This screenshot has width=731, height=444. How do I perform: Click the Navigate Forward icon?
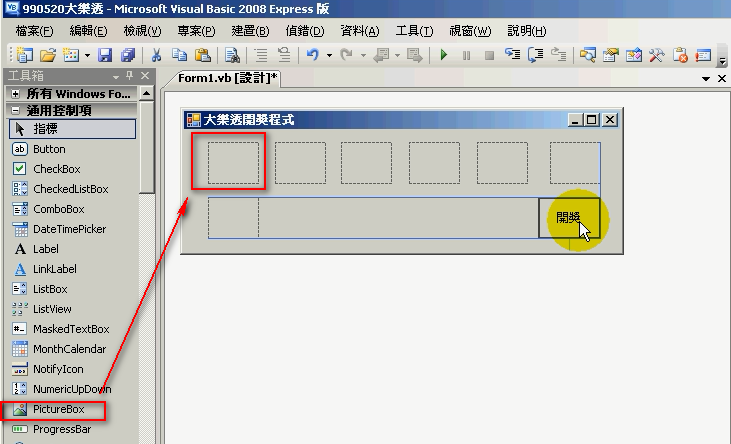click(x=414, y=55)
